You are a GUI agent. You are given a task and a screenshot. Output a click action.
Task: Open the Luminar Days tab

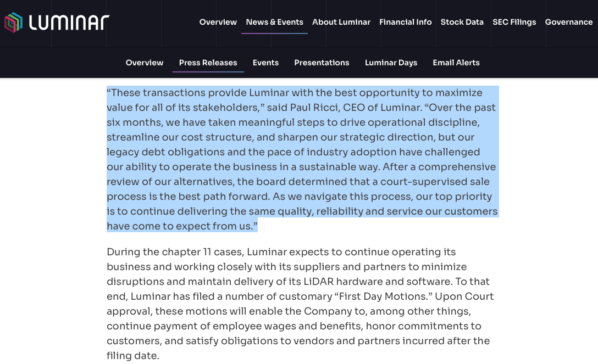(391, 63)
